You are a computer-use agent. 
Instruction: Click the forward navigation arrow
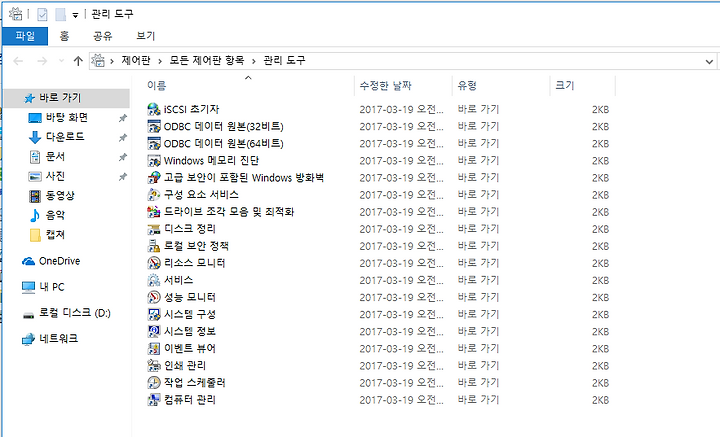click(x=42, y=61)
